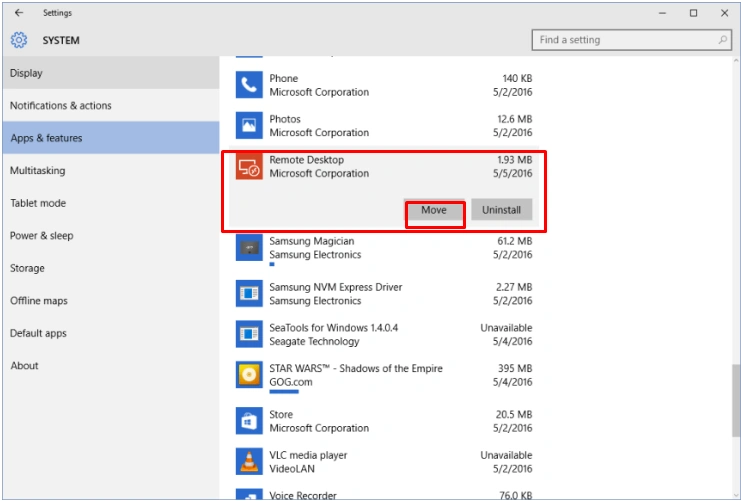
Task: Select the Store app icon
Action: [249, 421]
